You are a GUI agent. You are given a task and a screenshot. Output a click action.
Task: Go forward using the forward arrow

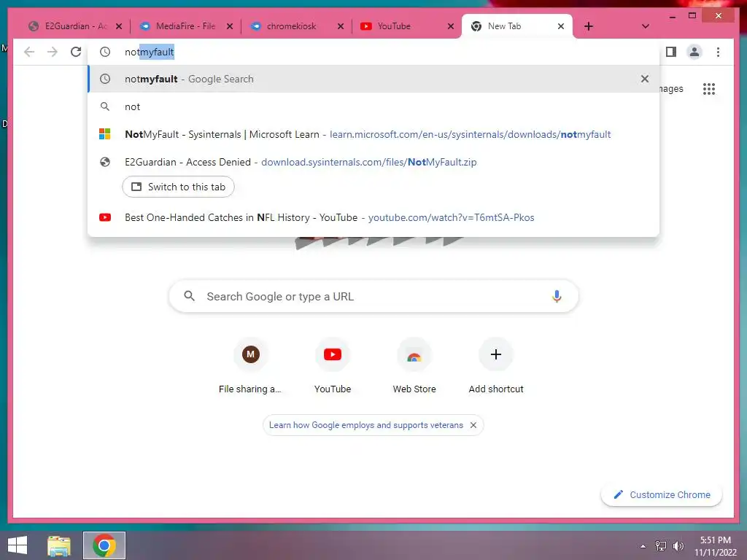click(x=53, y=52)
